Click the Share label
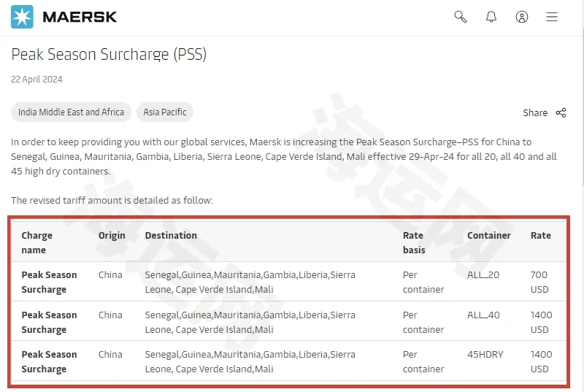 (535, 113)
